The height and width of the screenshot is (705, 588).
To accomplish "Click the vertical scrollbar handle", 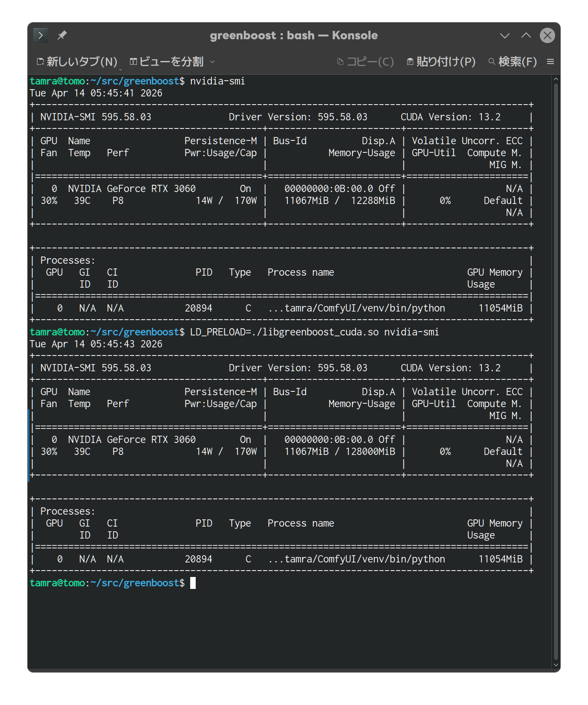I will [556, 371].
